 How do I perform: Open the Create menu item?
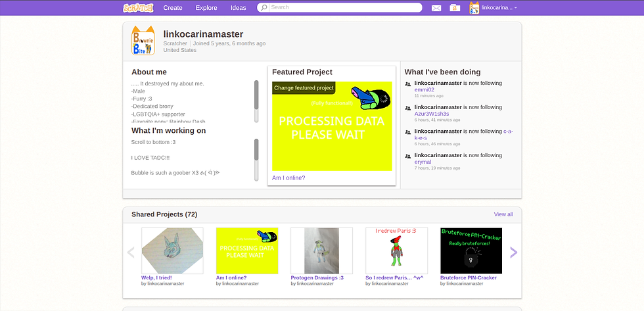[173, 8]
